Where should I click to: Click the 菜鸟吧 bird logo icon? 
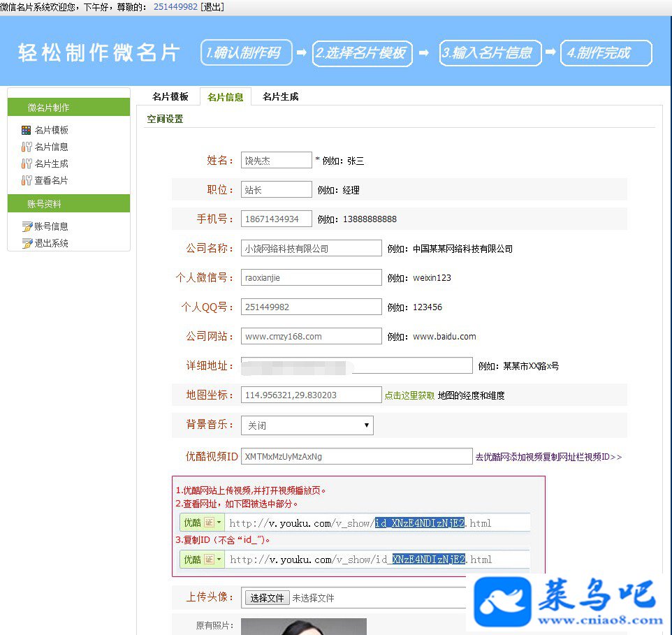pyautogui.click(x=503, y=601)
